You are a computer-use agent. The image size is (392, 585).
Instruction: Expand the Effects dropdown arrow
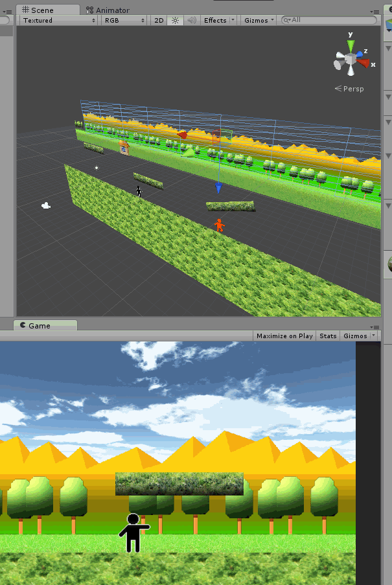coord(233,20)
